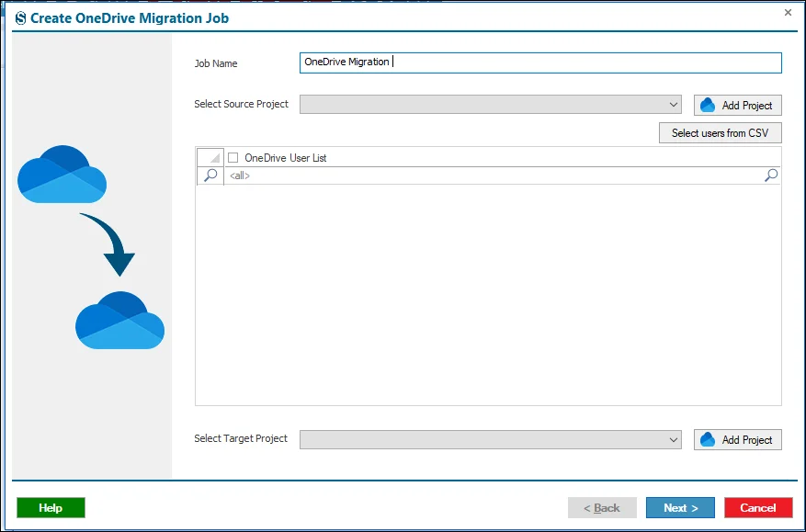
Task: Close the Create OneDrive Migration Job dialog
Action: pos(788,12)
